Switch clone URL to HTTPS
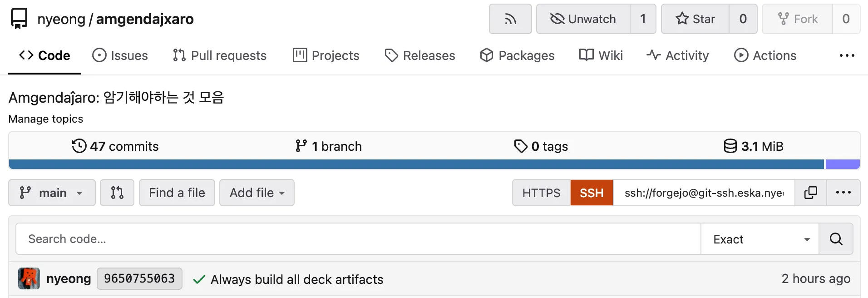Image resolution: width=868 pixels, height=298 pixels. tap(541, 193)
